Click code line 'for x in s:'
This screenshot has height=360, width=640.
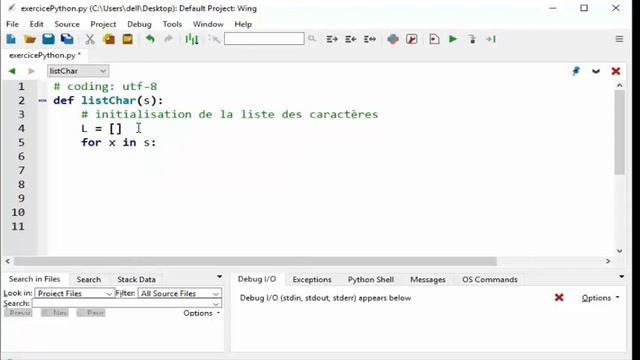(118, 142)
